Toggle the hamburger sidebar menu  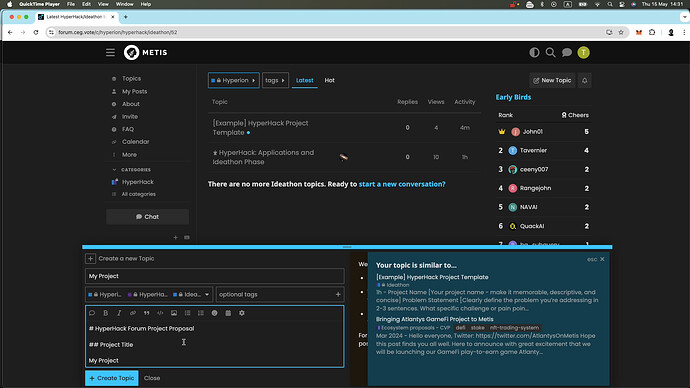click(110, 52)
